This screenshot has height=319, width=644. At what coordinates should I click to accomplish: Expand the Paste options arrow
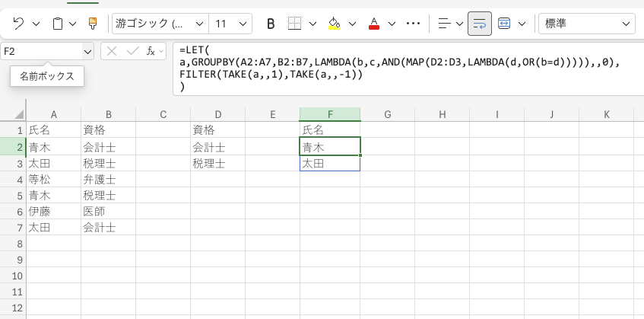[x=73, y=24]
